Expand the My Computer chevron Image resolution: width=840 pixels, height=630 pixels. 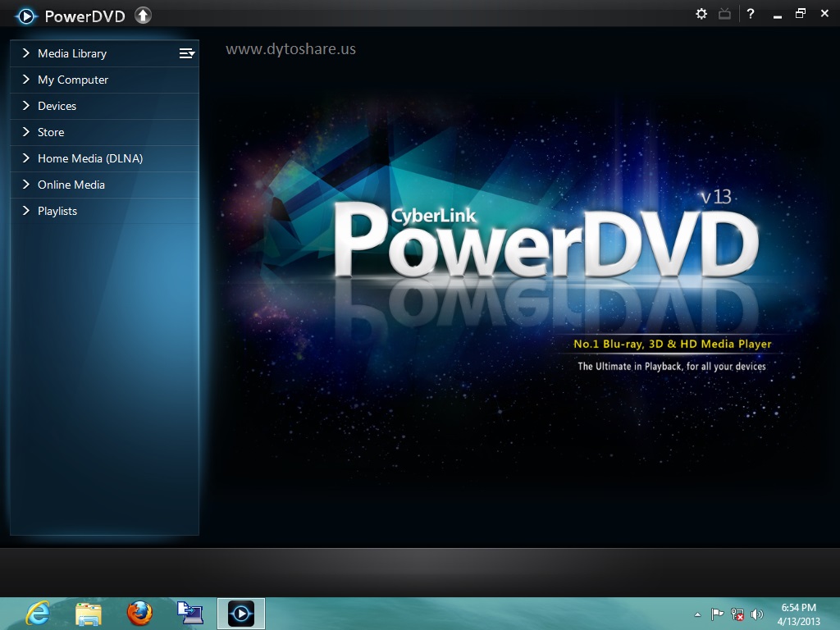coord(25,80)
